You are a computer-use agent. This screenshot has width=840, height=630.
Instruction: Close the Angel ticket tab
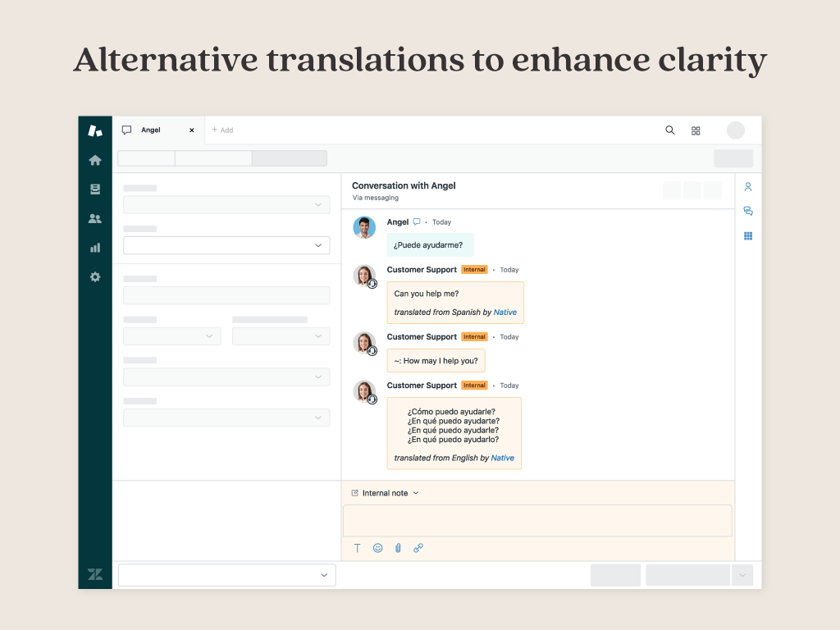click(x=192, y=130)
